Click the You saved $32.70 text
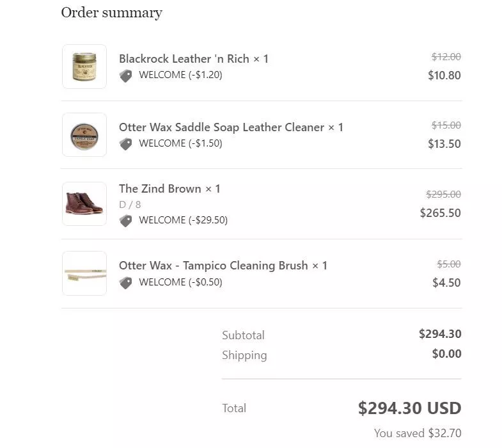Screen dimensions: 502x448 click(x=418, y=433)
